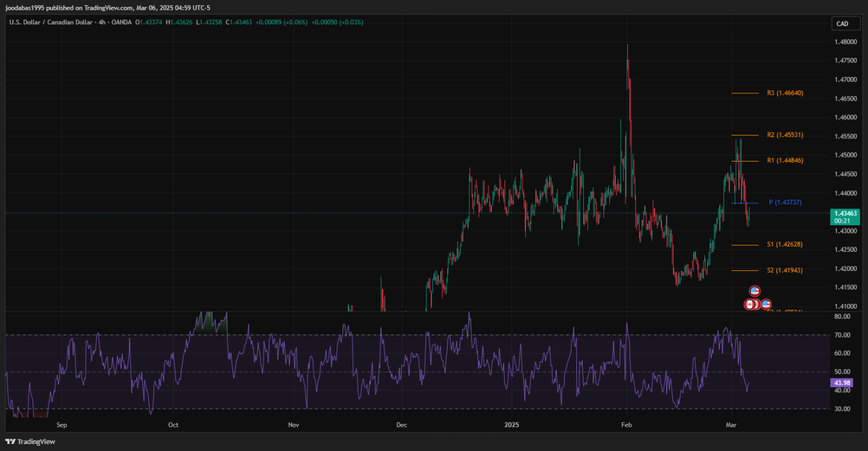Select the R3 (1.46640) resistance label
This screenshot has height=451, width=868.
point(785,93)
